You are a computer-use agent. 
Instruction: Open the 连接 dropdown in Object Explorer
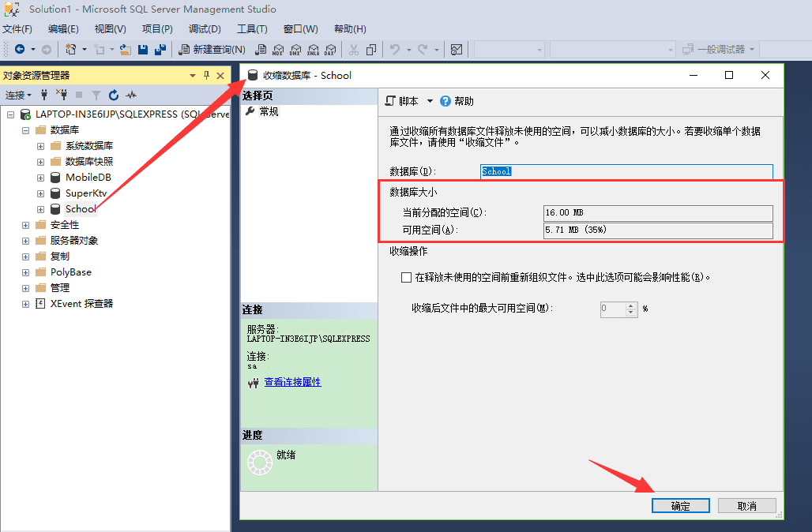coord(18,96)
